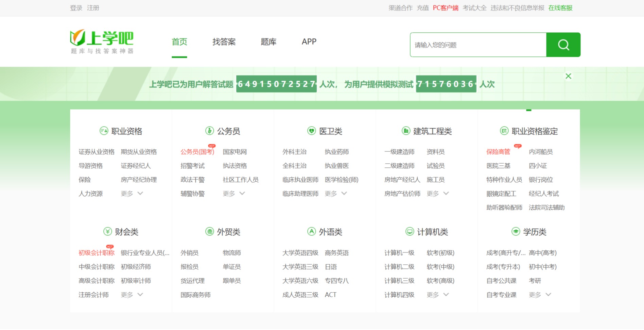Open 期货从业资格 link
644x330 pixels.
point(139,152)
